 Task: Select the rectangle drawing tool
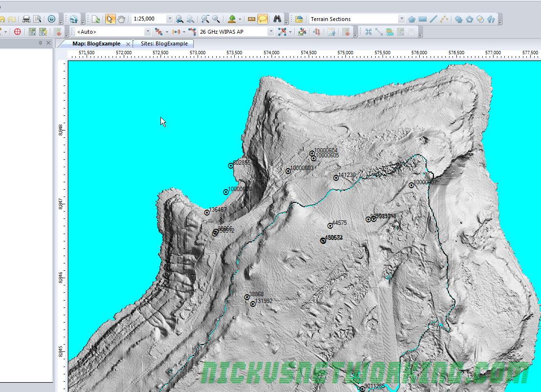point(423,19)
